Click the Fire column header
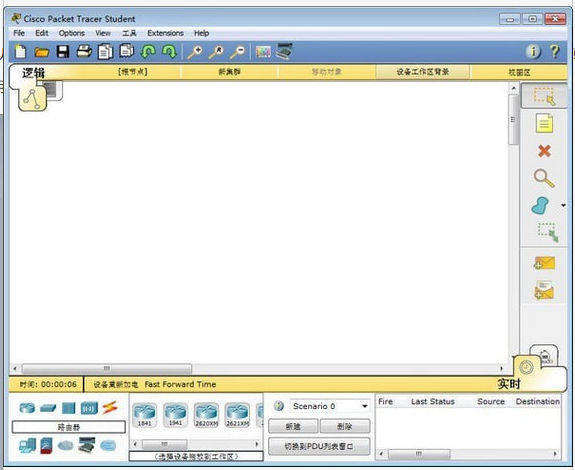Image resolution: width=575 pixels, height=470 pixels. (x=385, y=402)
